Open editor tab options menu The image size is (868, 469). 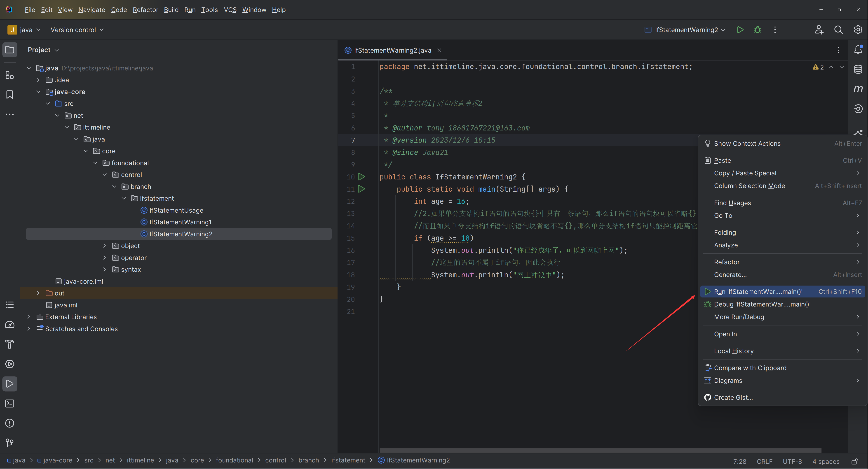pos(838,50)
